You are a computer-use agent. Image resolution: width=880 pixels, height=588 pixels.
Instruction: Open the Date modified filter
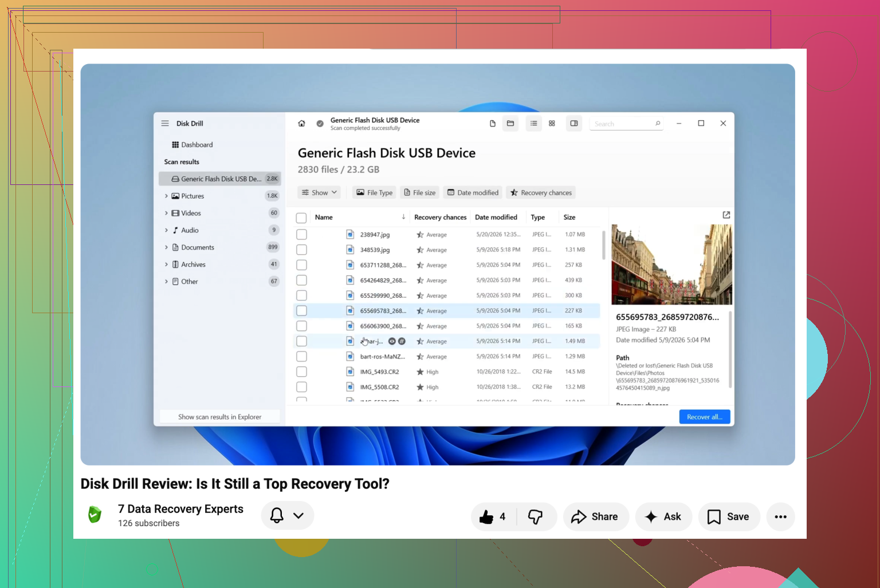tap(473, 192)
